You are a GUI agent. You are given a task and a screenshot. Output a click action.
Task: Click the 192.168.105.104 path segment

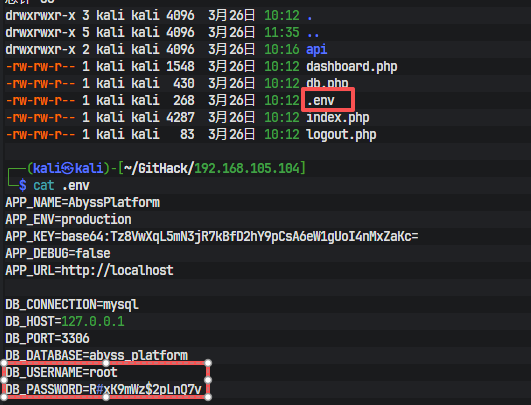[x=247, y=168]
